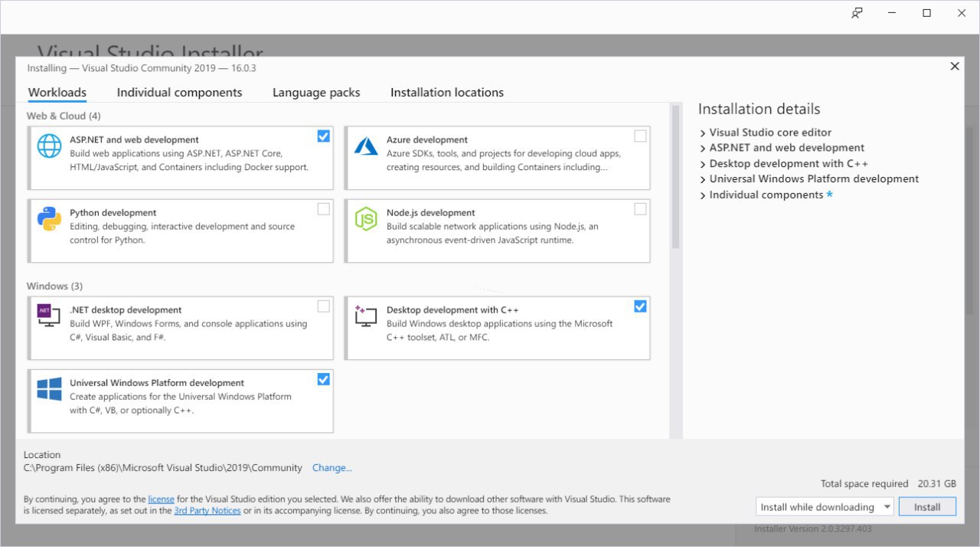The width and height of the screenshot is (980, 547).
Task: Click the Install button
Action: pyautogui.click(x=927, y=507)
